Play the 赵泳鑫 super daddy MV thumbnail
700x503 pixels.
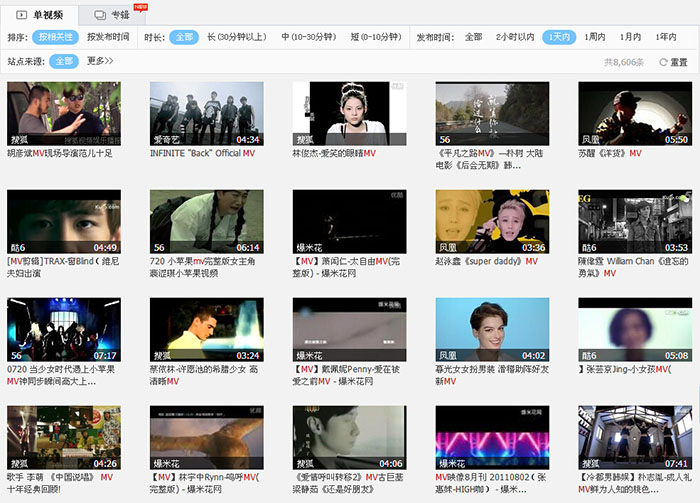(x=492, y=222)
